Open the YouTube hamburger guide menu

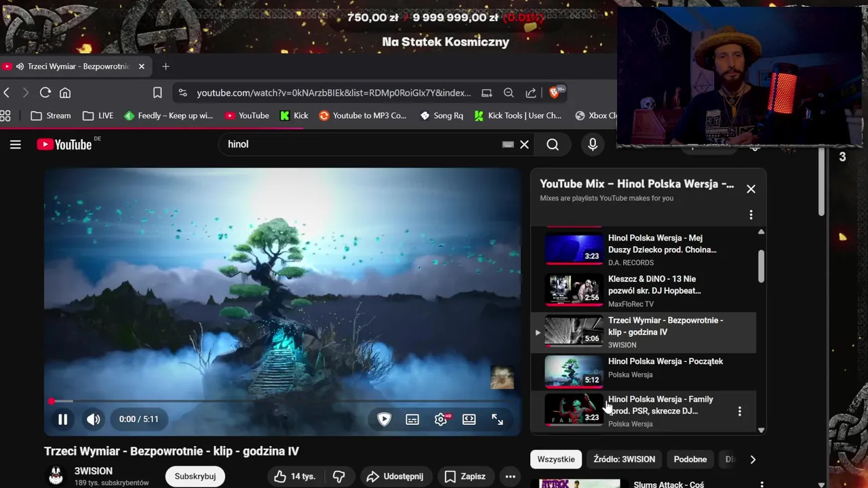point(16,144)
